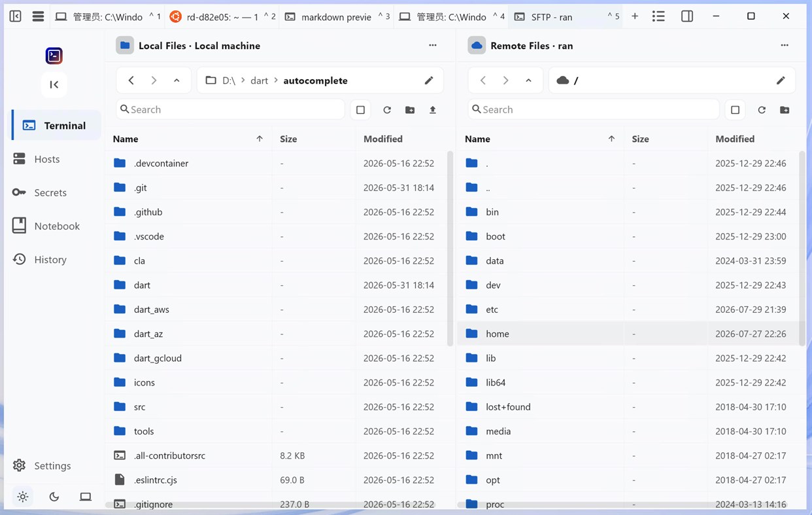Refresh the Remote Files listing
812x515 pixels.
[x=762, y=110]
